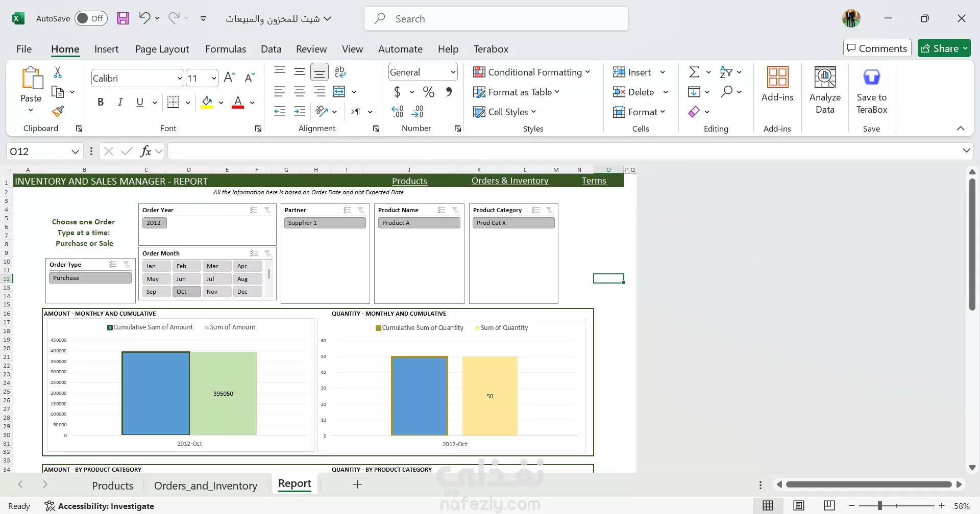Decrease font size

coord(250,78)
